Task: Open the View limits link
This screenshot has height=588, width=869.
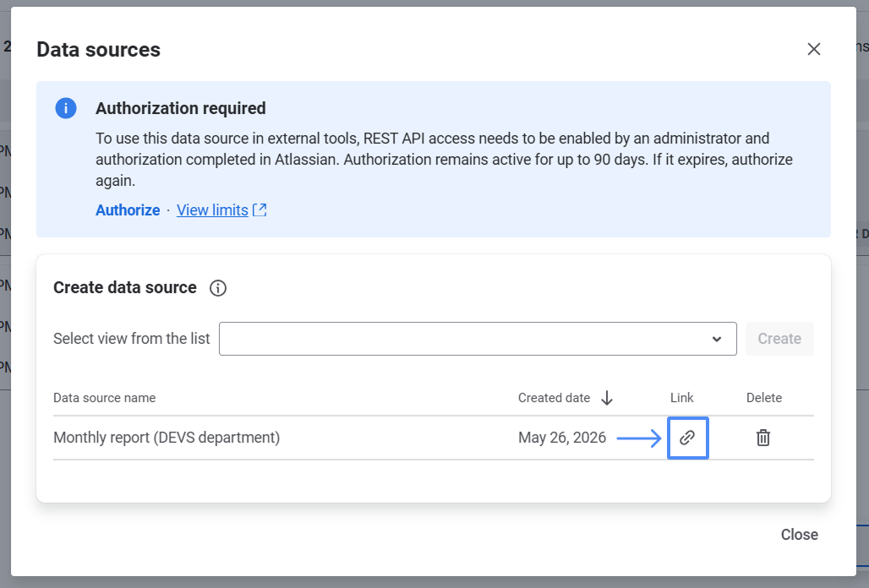Action: click(x=212, y=210)
